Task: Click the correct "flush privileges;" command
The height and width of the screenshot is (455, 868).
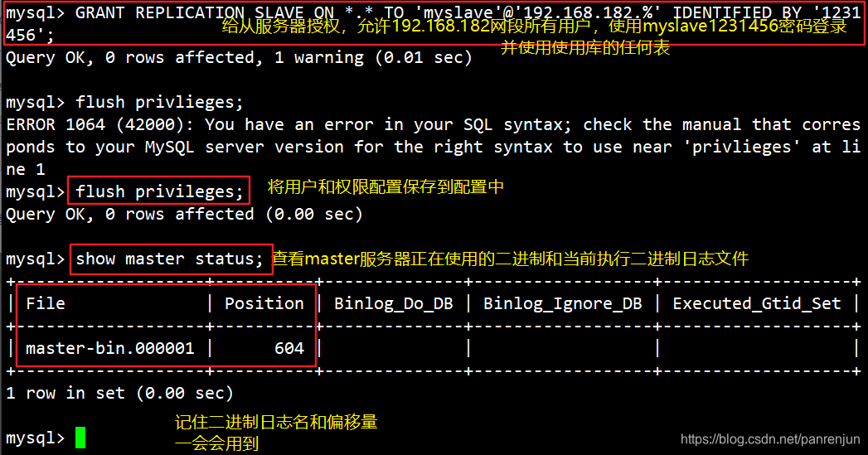Action: [x=159, y=191]
